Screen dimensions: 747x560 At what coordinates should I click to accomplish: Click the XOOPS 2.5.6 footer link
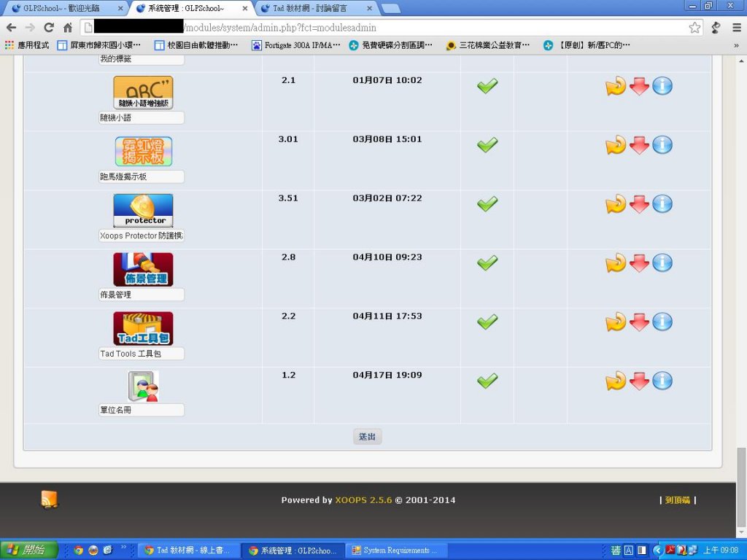click(363, 500)
